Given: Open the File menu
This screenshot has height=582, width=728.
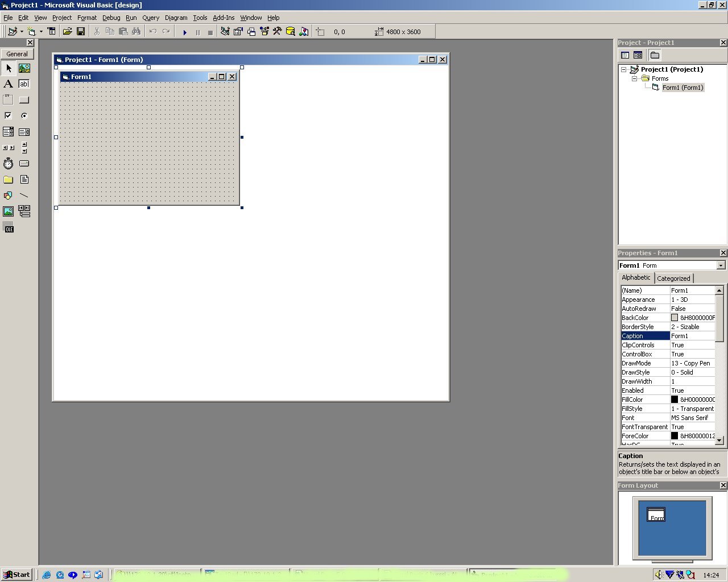Looking at the screenshot, I should pyautogui.click(x=8, y=18).
